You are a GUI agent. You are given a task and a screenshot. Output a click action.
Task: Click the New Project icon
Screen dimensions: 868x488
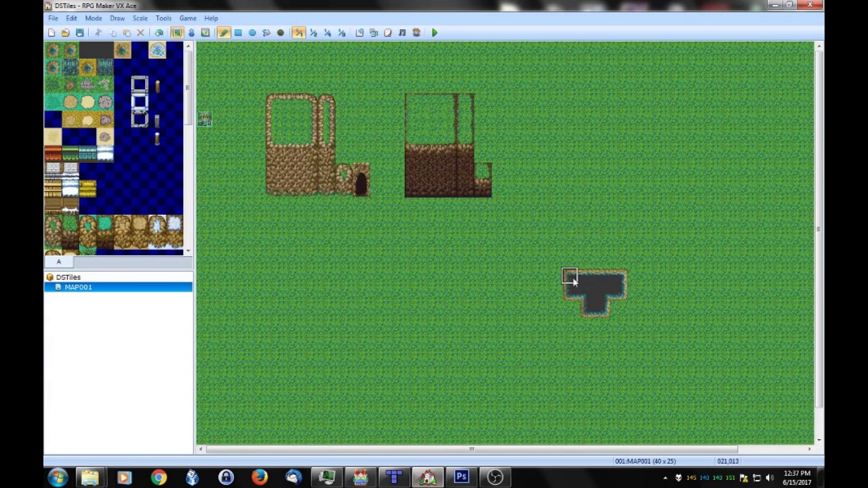point(52,33)
